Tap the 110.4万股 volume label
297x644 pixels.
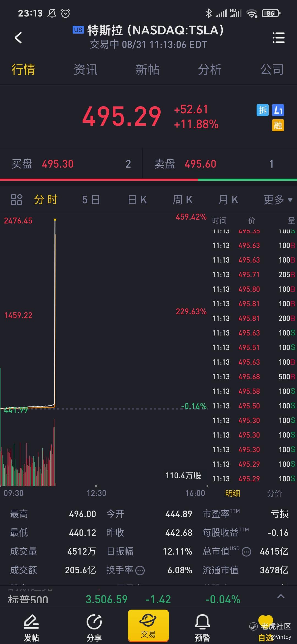183,475
